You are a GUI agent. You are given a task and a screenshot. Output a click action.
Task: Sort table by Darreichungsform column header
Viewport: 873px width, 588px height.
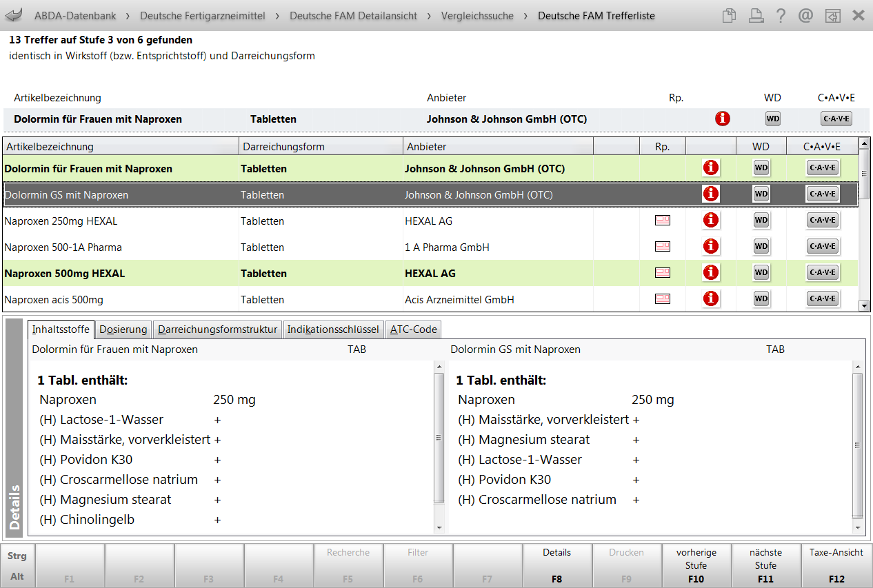321,146
